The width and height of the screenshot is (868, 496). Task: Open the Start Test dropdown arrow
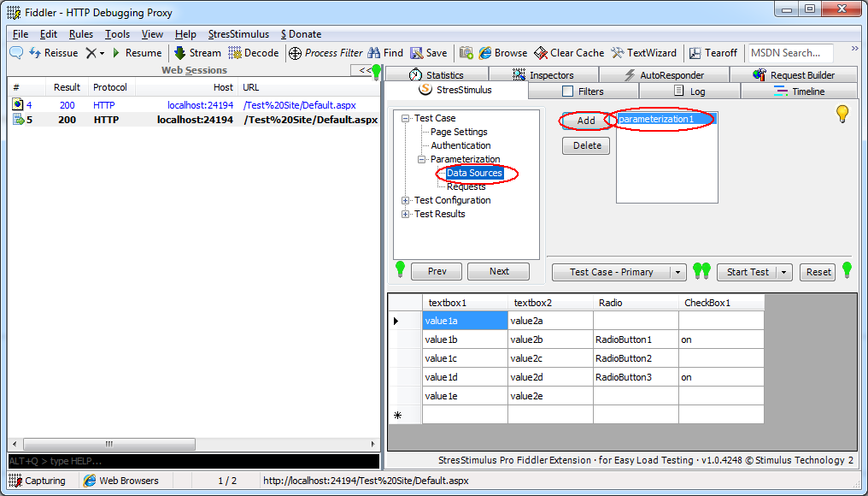[784, 272]
